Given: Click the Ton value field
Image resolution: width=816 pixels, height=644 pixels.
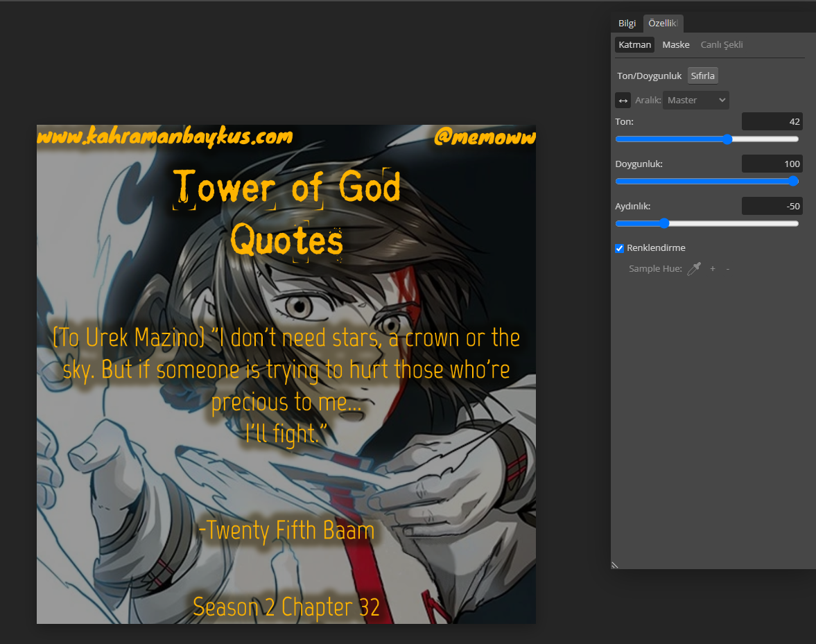Looking at the screenshot, I should pyautogui.click(x=772, y=122).
